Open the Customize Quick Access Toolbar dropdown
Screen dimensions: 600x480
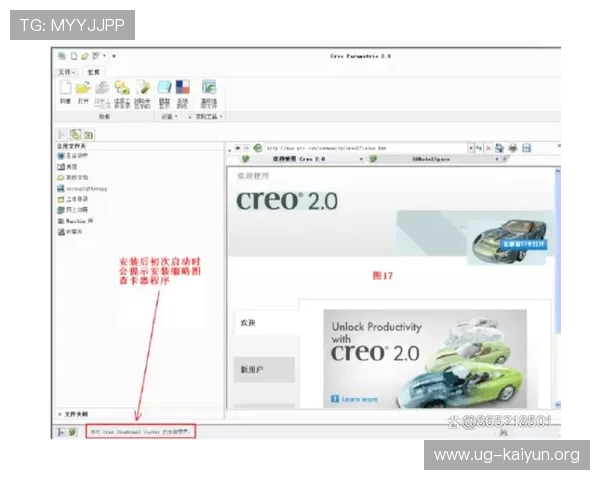pyautogui.click(x=114, y=56)
